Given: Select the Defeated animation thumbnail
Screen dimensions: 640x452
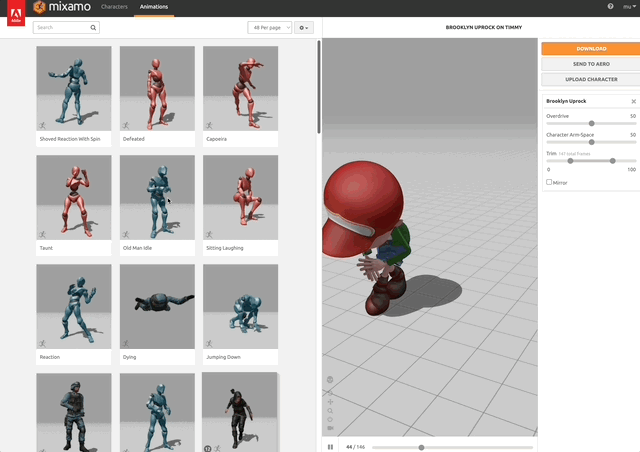Looking at the screenshot, I should (x=157, y=88).
